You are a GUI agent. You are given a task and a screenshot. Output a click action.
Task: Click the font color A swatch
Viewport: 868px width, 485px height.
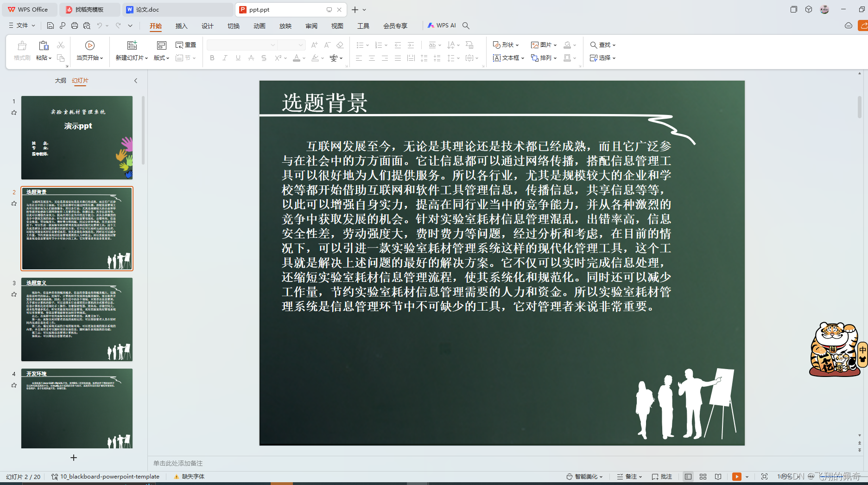tap(297, 58)
